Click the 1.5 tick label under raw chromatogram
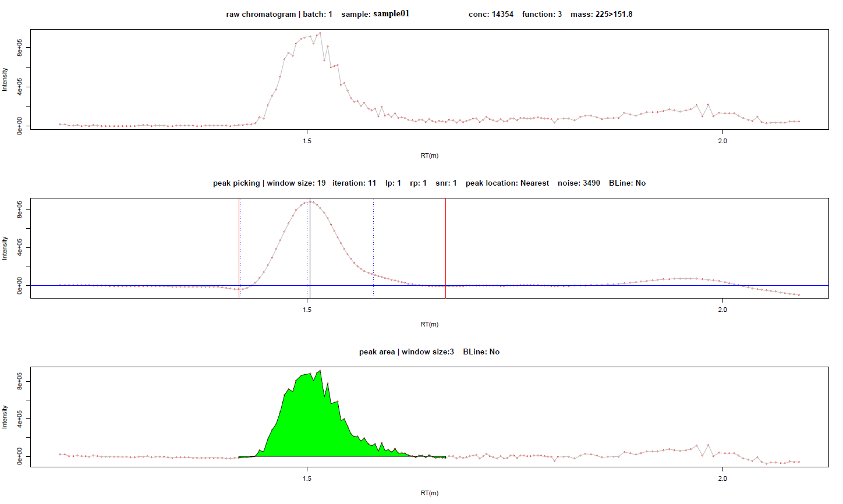843x504 pixels. (307, 141)
